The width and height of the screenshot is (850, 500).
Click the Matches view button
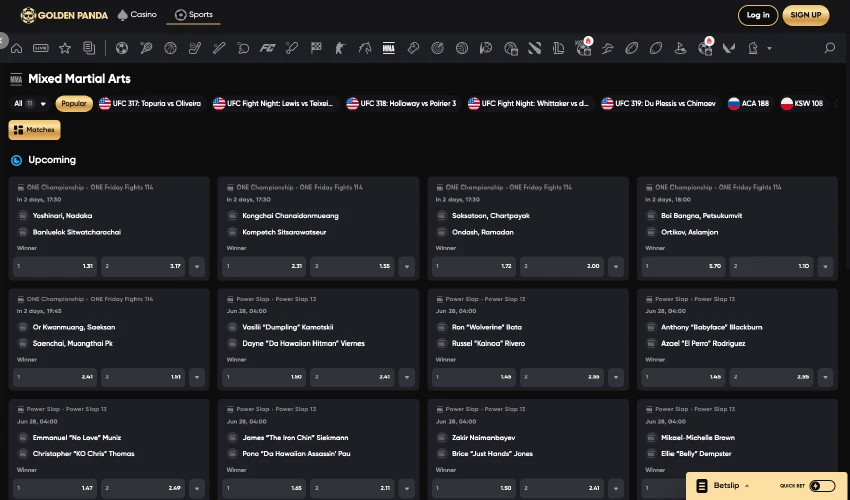pyautogui.click(x=34, y=130)
